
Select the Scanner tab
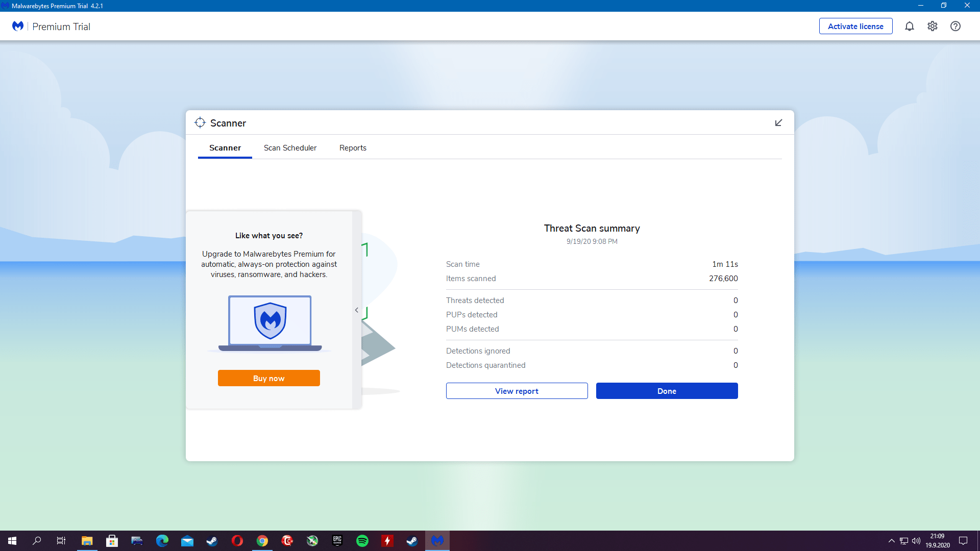225,148
